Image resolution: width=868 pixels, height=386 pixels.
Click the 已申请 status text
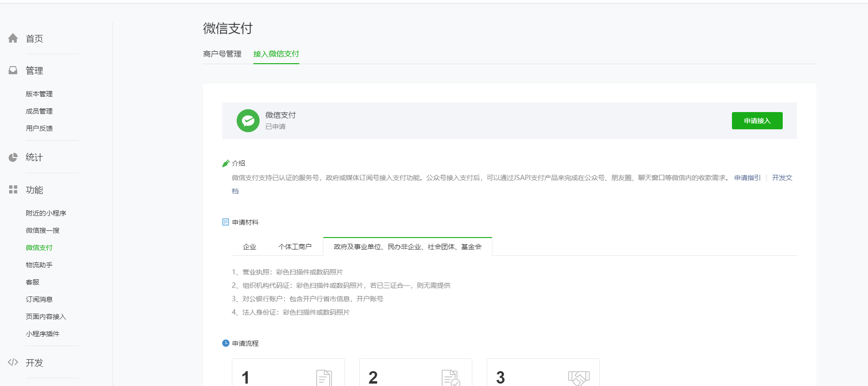[275, 127]
